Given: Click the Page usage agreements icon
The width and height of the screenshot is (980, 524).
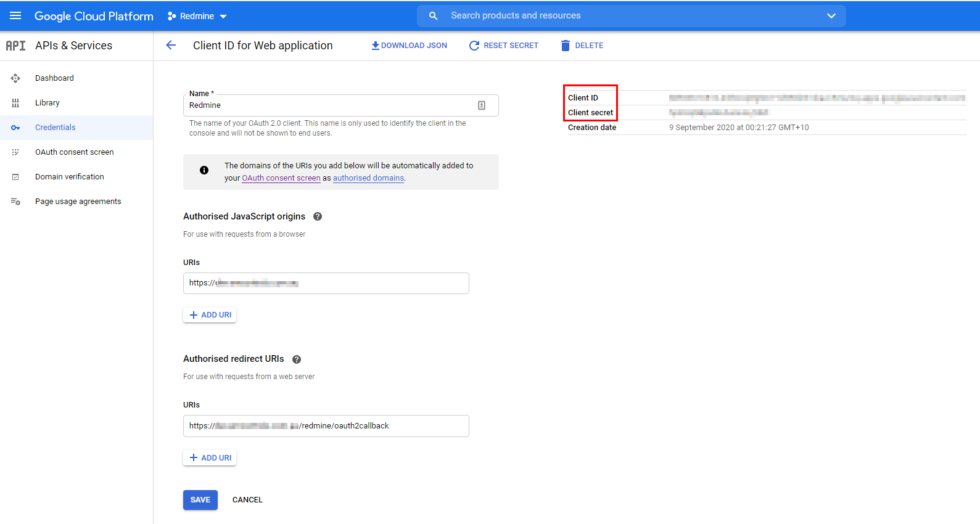Looking at the screenshot, I should click(15, 202).
